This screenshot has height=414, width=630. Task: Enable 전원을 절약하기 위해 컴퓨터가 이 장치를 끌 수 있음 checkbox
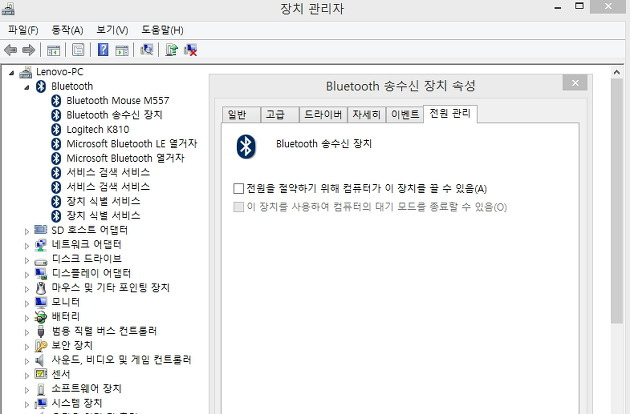point(238,188)
